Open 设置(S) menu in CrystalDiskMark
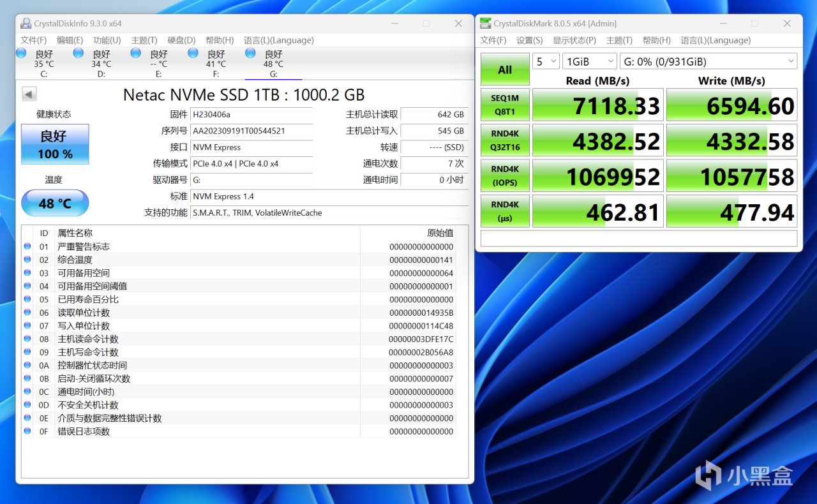Viewport: 817px width, 504px height. pos(530,40)
